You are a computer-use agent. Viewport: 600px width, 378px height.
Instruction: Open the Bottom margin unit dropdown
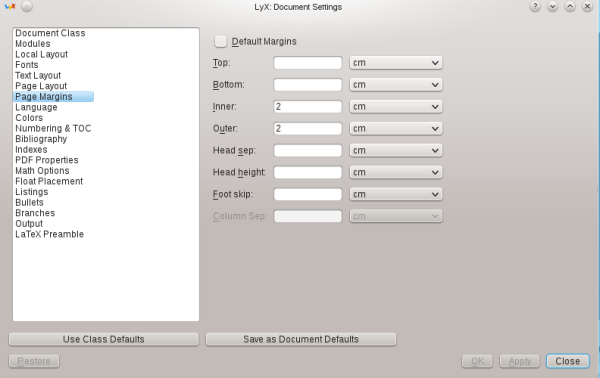[x=396, y=85]
